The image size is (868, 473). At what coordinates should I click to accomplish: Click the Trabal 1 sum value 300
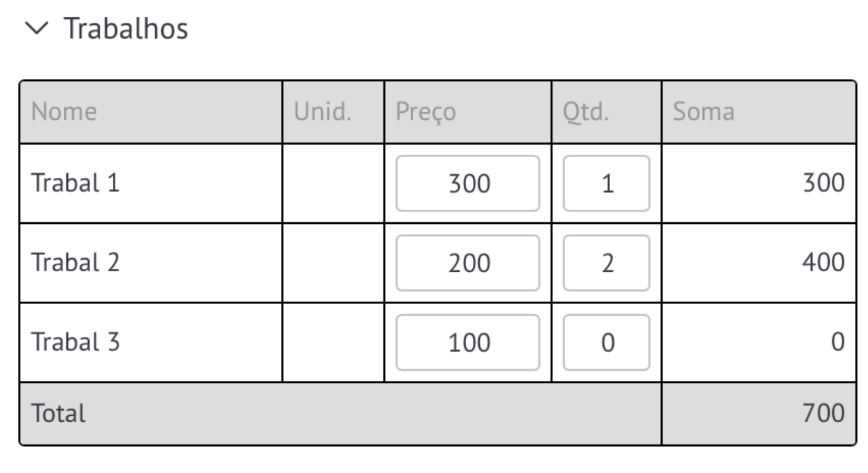coord(823,183)
